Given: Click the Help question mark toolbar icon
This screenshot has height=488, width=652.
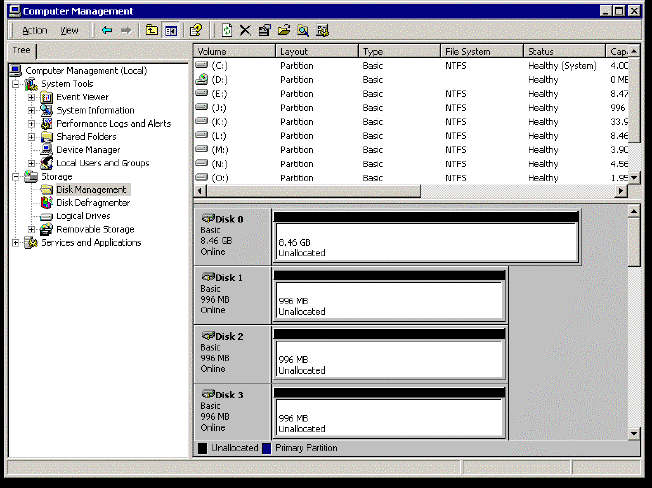Looking at the screenshot, I should (196, 30).
